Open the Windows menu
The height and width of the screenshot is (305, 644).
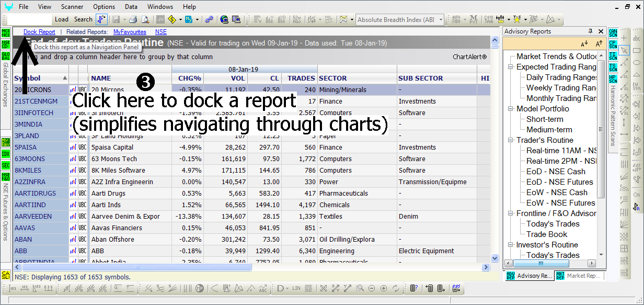(x=160, y=7)
